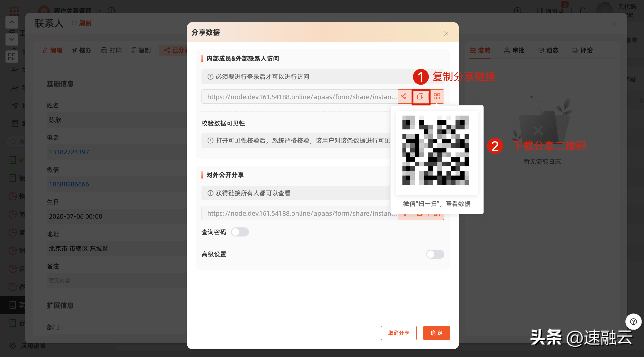Open the notification bell
Viewport: 644px width, 357px height.
583,11
